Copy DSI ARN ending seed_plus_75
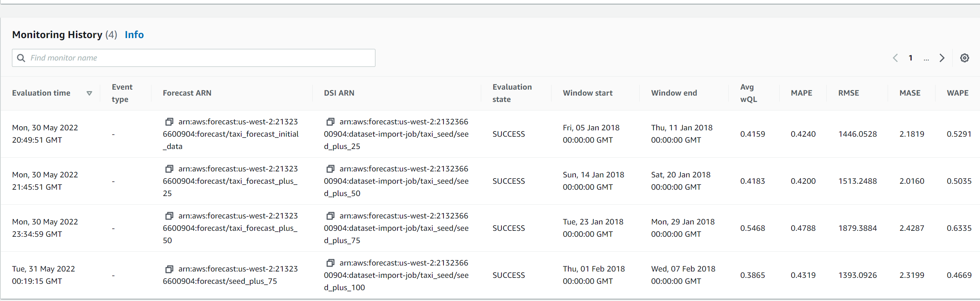The image size is (980, 301). pos(331,216)
